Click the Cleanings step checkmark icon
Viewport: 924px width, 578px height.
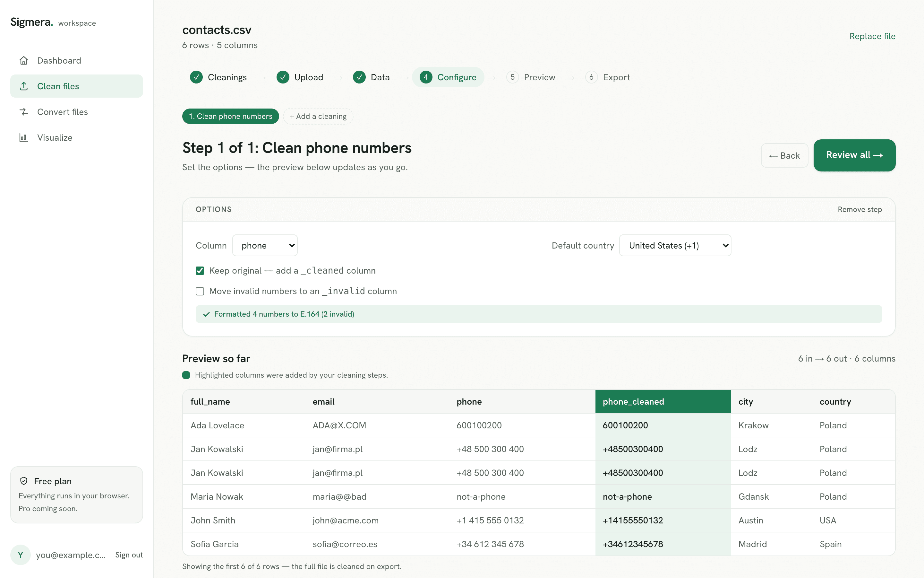(196, 77)
